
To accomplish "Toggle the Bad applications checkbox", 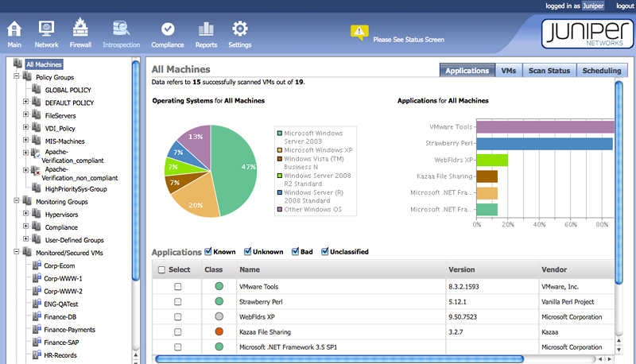I will 296,252.
